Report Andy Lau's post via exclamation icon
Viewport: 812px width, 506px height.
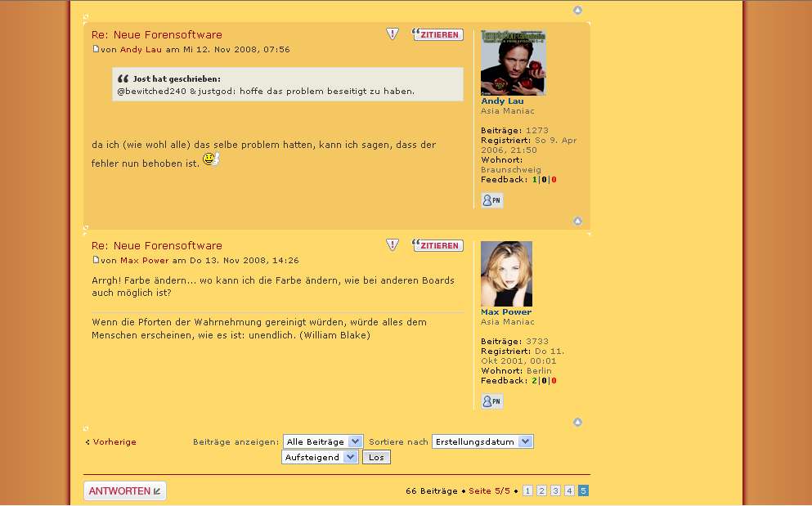[393, 34]
